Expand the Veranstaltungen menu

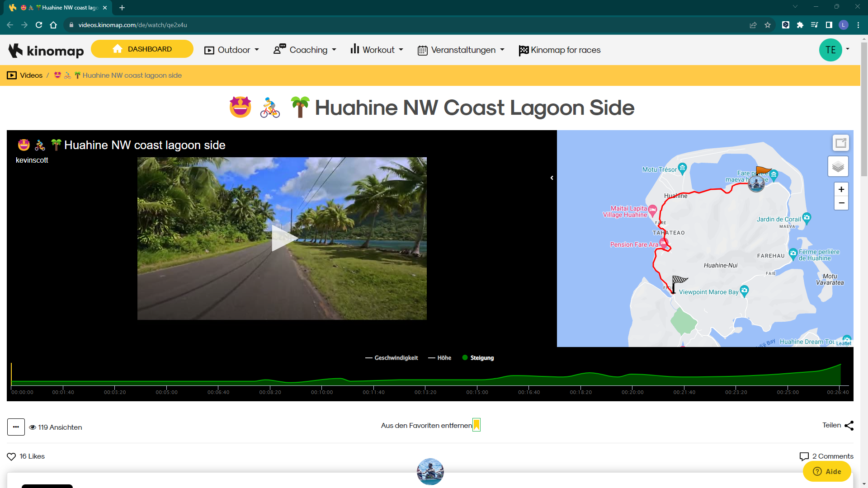point(461,50)
